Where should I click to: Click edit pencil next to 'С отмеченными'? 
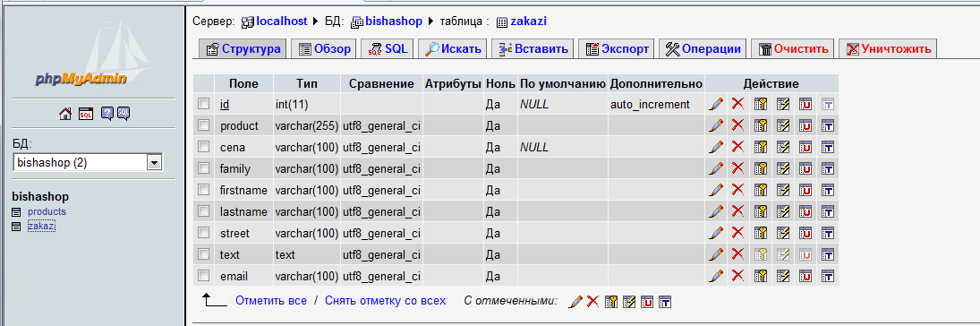pos(575,302)
